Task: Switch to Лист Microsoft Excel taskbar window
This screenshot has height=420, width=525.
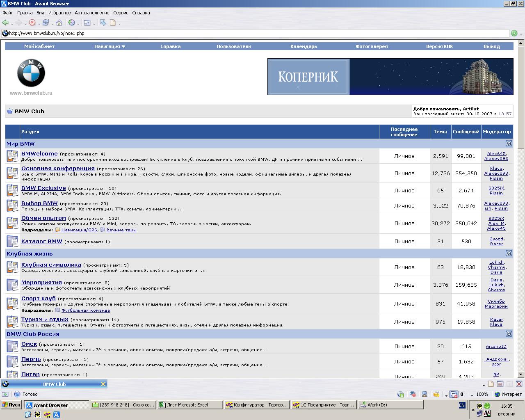Action: 189,405
